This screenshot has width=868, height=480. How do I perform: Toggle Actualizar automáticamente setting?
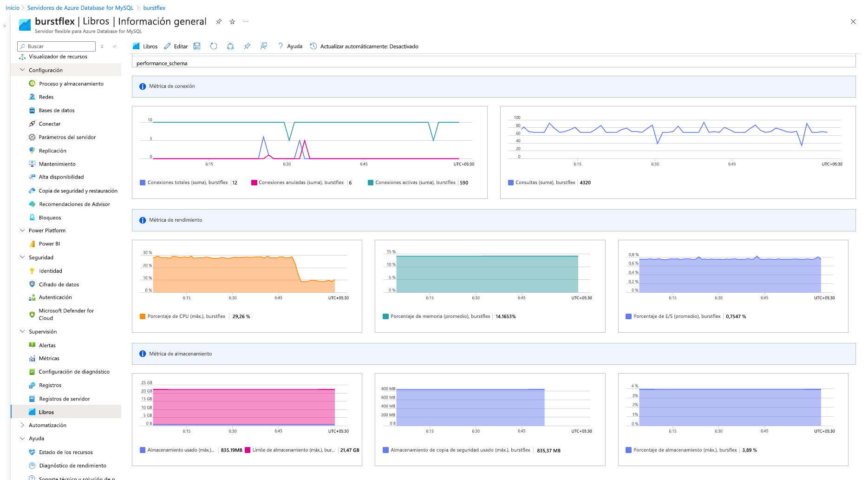364,46
